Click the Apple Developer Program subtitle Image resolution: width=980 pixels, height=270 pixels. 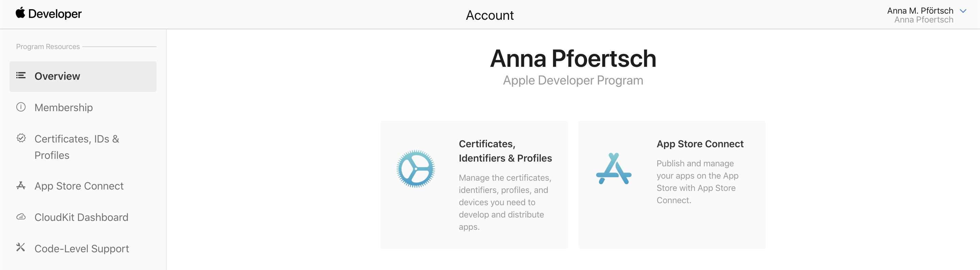[x=573, y=80]
